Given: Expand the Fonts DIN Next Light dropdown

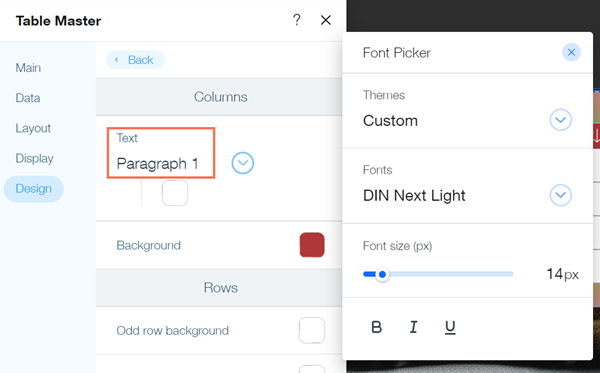Looking at the screenshot, I should tap(561, 195).
